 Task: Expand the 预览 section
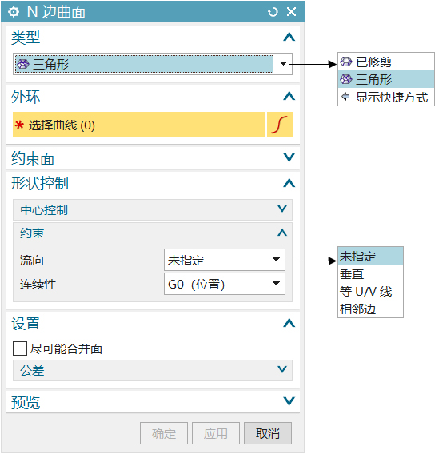[289, 400]
